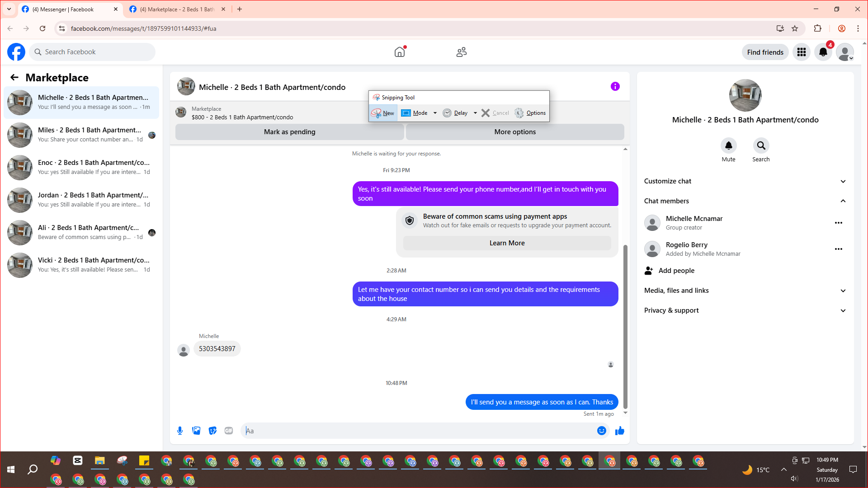The height and width of the screenshot is (488, 868).
Task: Expand the Customize chat section
Action: tap(843, 181)
